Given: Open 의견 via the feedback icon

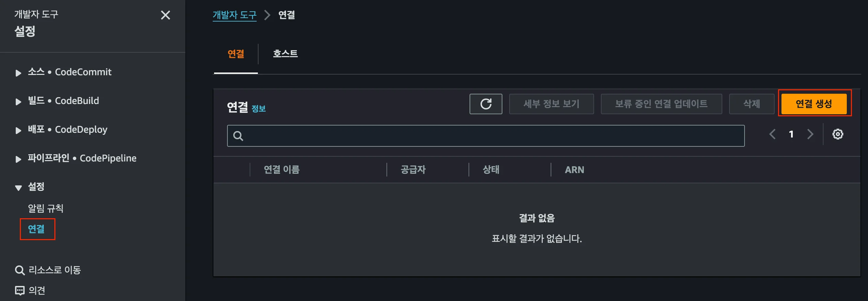Looking at the screenshot, I should point(19,291).
